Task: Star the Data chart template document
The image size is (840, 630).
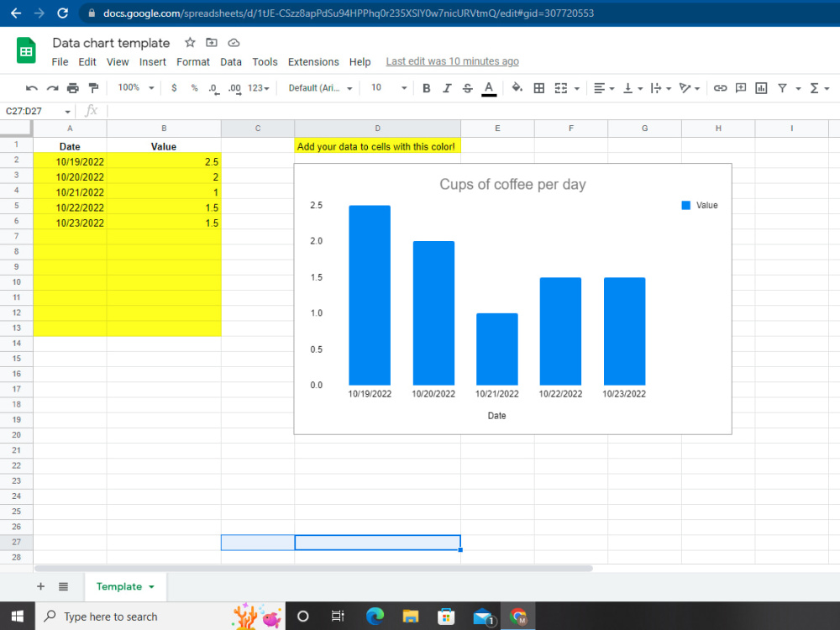Action: [190, 43]
